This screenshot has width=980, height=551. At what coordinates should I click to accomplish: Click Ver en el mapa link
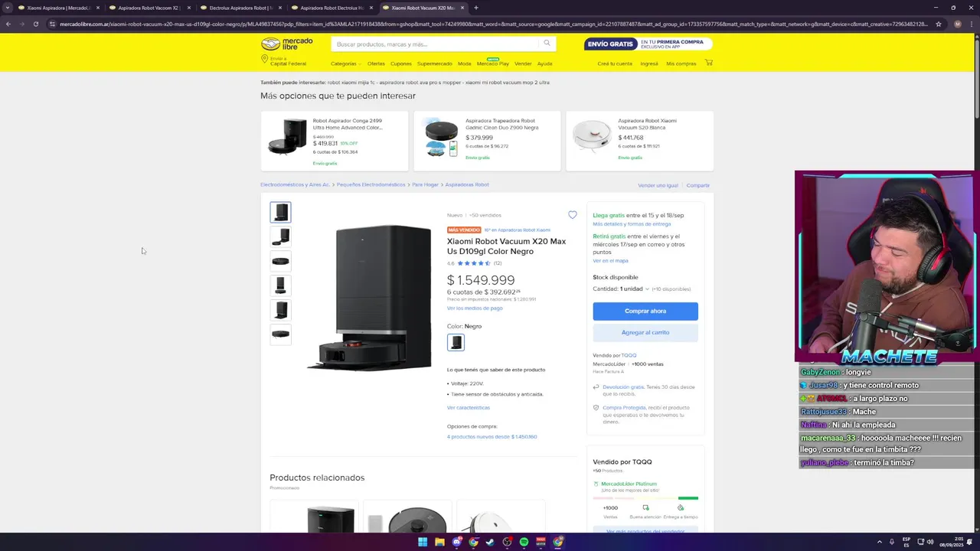click(610, 261)
